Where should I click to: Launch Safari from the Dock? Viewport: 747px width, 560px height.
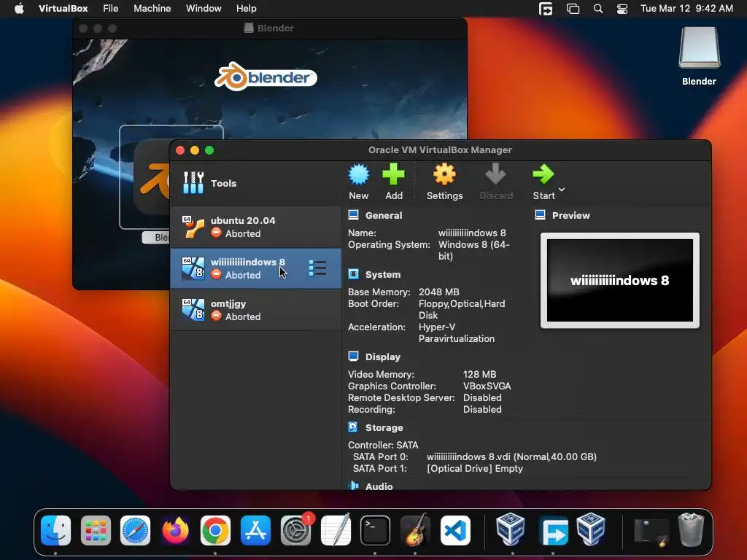pos(135,530)
